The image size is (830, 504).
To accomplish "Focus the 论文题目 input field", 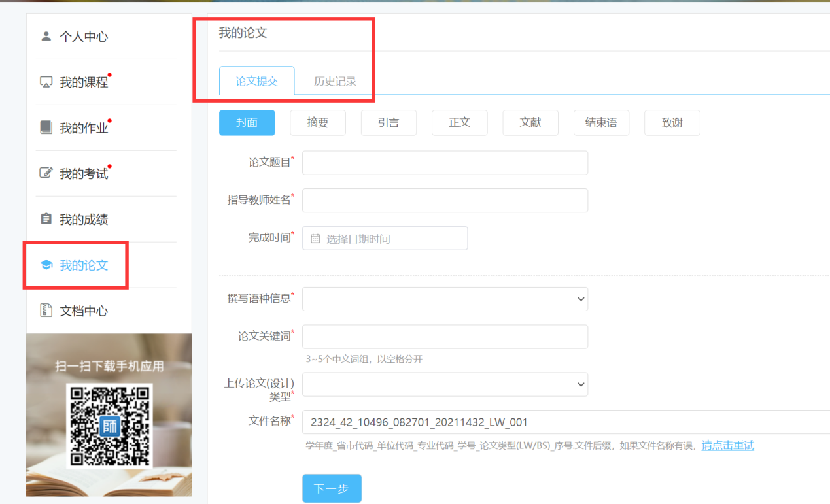I will (x=445, y=163).
